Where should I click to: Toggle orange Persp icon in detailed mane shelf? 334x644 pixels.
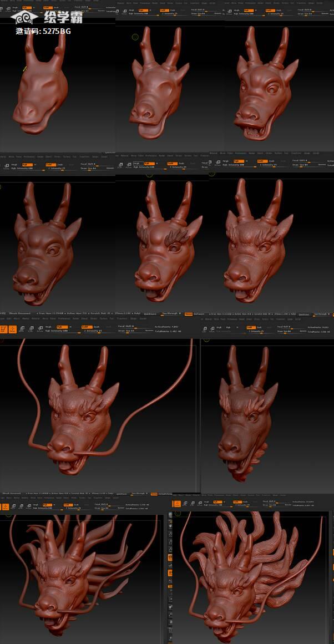pos(170,558)
